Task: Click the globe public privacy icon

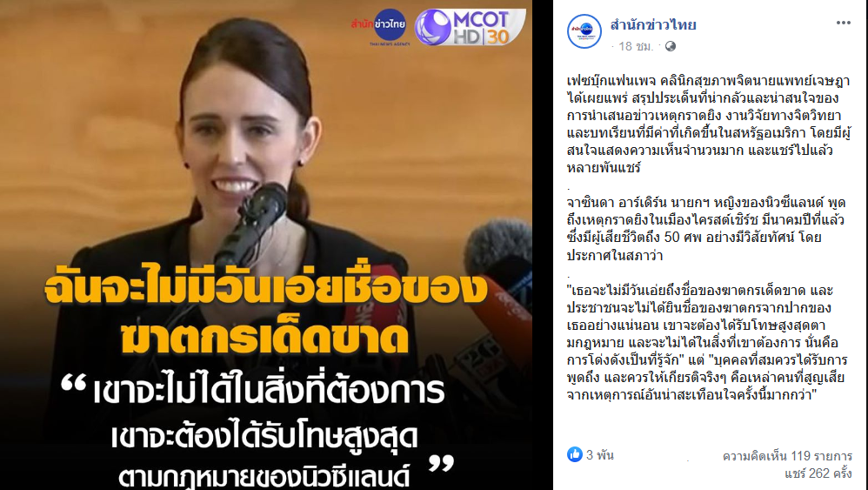Action: tap(671, 46)
